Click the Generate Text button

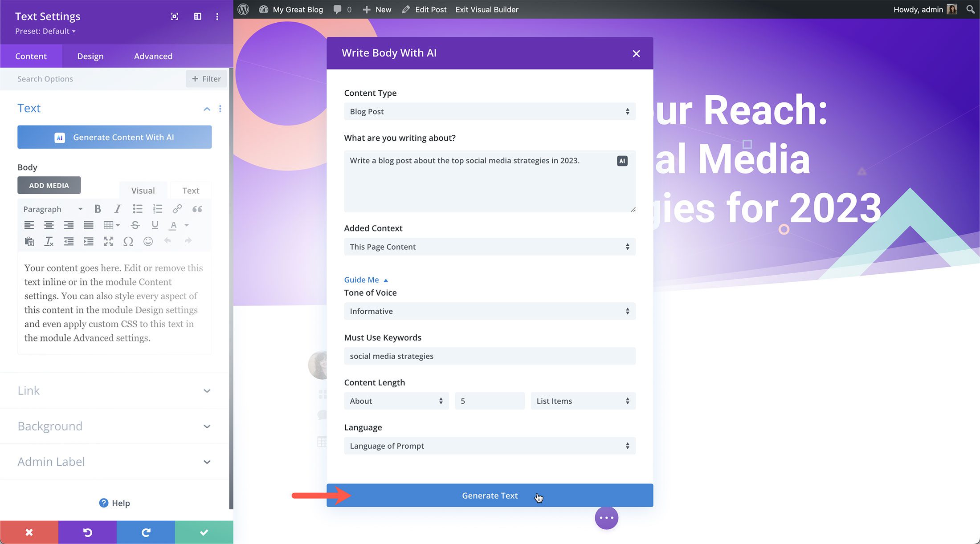pyautogui.click(x=489, y=495)
